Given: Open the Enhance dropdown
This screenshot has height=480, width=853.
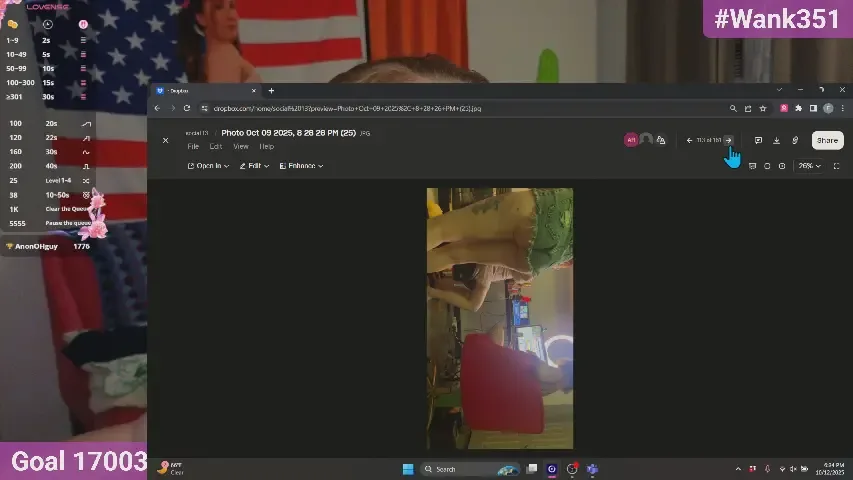Looking at the screenshot, I should click(301, 166).
